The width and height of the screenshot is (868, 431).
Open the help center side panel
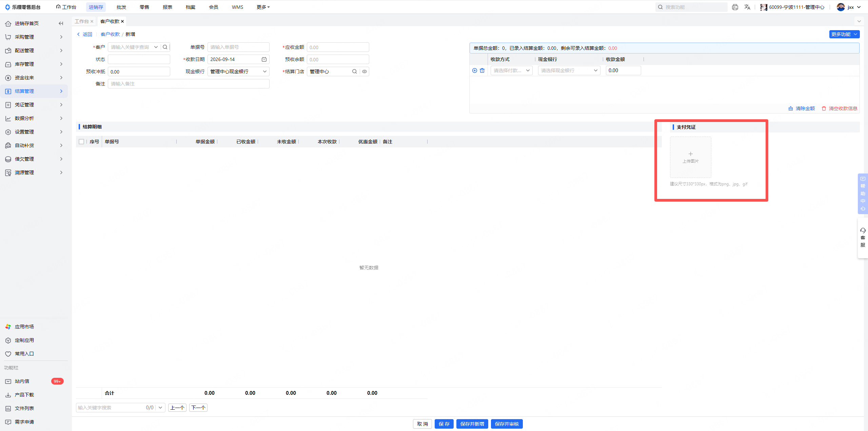coord(863,194)
